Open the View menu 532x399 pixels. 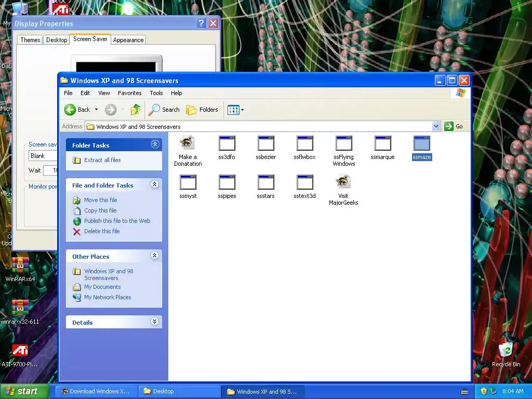click(x=104, y=93)
